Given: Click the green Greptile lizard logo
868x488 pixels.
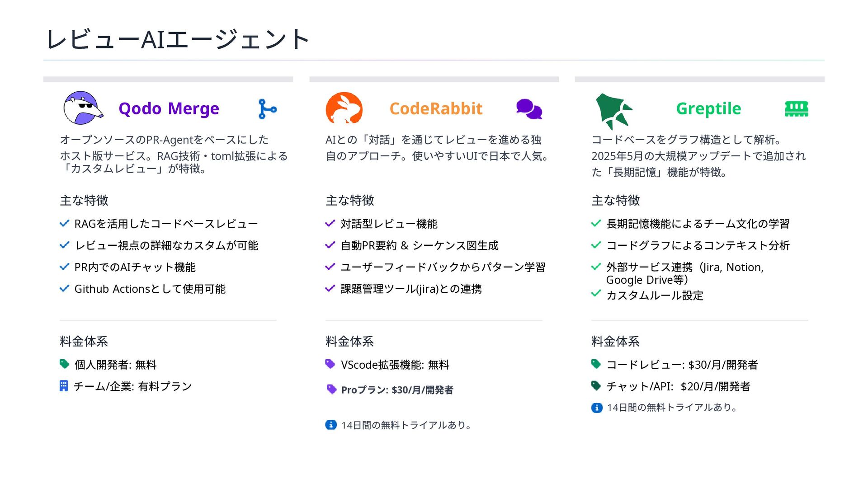Looking at the screenshot, I should coord(613,111).
